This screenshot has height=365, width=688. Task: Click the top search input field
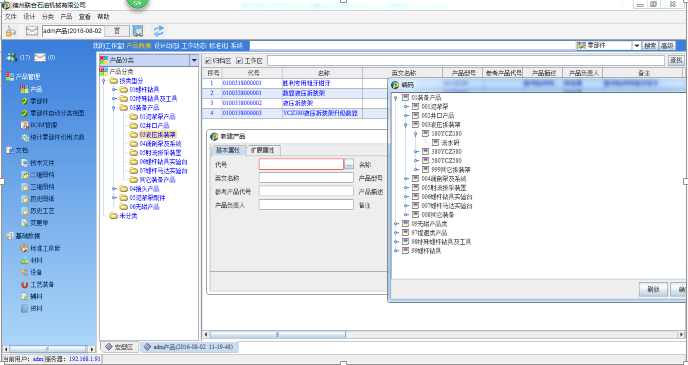[x=413, y=46]
